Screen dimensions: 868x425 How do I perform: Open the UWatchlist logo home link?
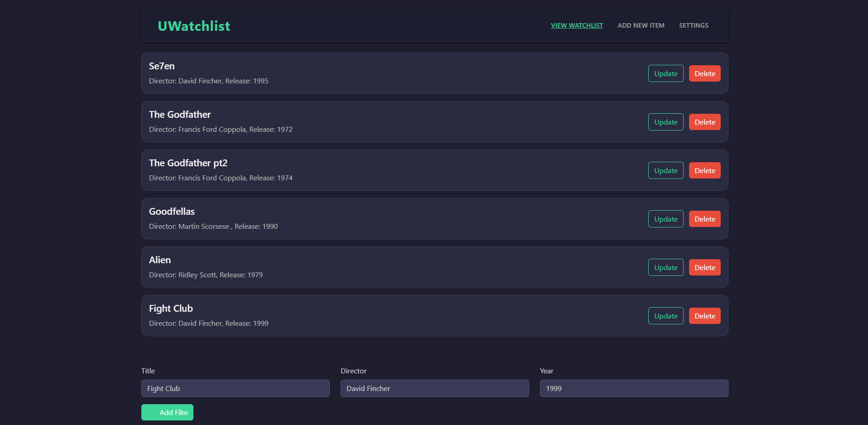coord(194,26)
